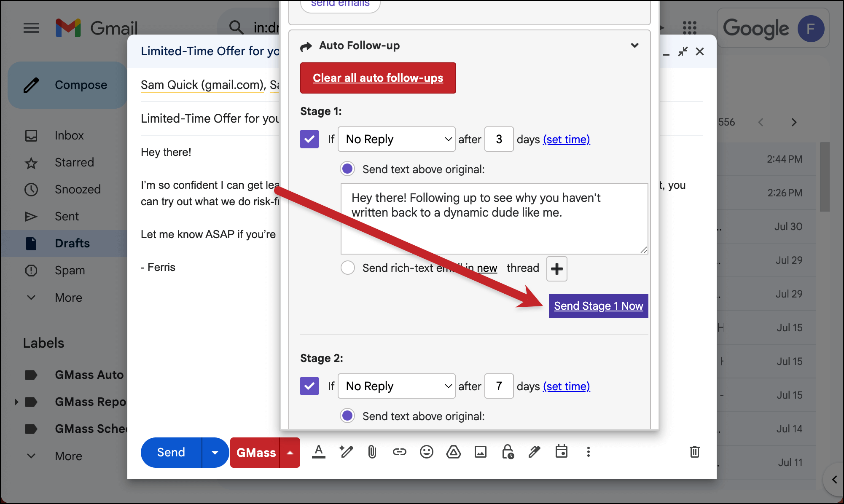Click Clear all auto follow-ups button
The image size is (844, 504).
point(378,78)
